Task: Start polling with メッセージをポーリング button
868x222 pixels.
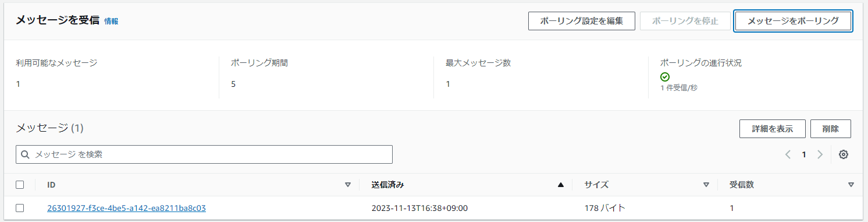Action: tap(793, 20)
